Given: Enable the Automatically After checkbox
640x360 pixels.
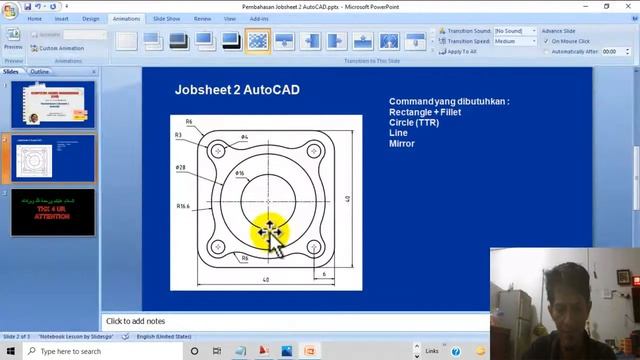Looking at the screenshot, I should click(546, 52).
